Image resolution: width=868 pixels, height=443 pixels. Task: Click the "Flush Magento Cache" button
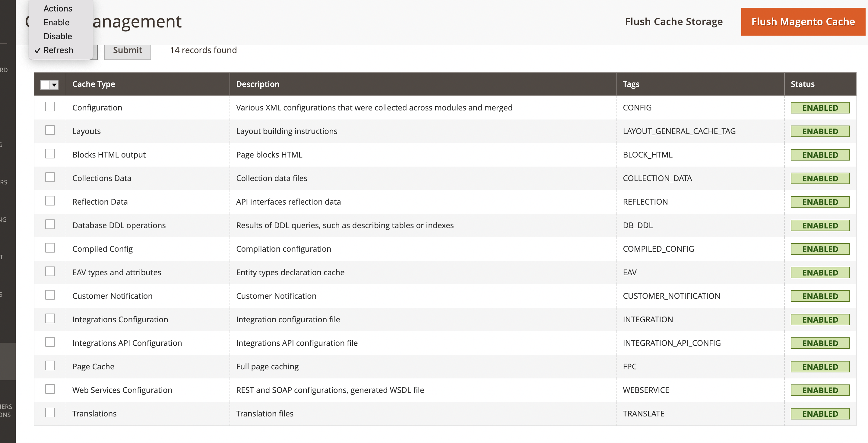coord(803,22)
